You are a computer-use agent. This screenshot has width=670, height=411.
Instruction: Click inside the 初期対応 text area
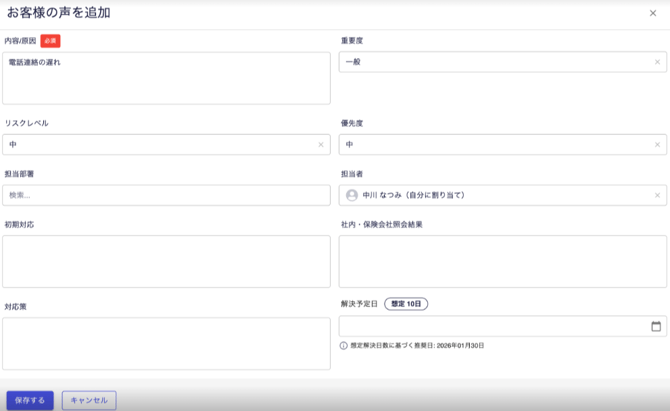tap(166, 261)
